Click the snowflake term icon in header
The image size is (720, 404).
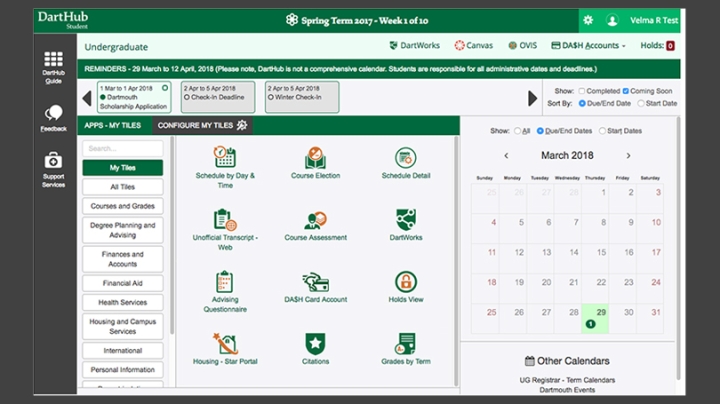tap(292, 20)
